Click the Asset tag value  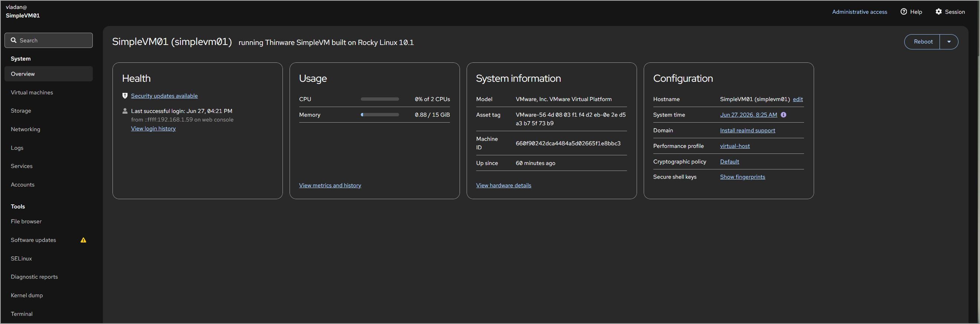571,119
